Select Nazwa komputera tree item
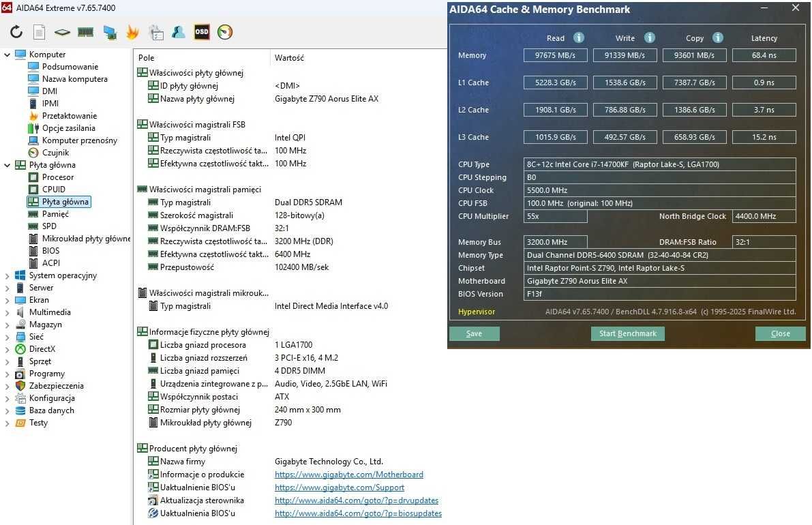812x525 pixels. (x=74, y=79)
